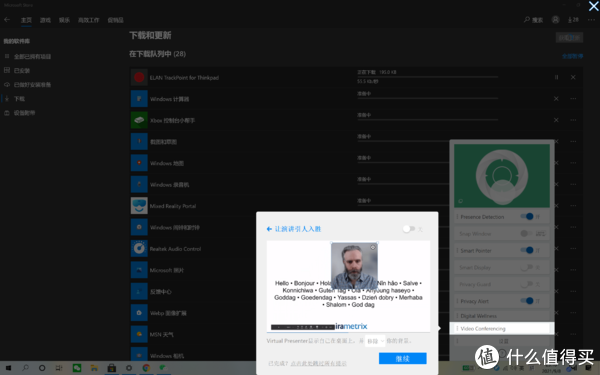This screenshot has width=600, height=375.
Task: Click the Windows 计算器 progress bar
Action: (x=427, y=98)
